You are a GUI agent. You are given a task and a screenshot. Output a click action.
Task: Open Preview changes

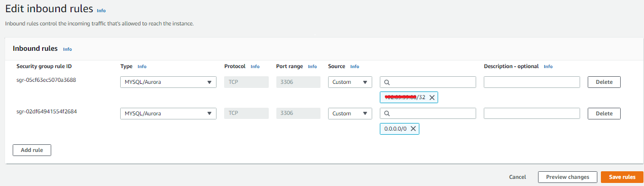pos(567,177)
